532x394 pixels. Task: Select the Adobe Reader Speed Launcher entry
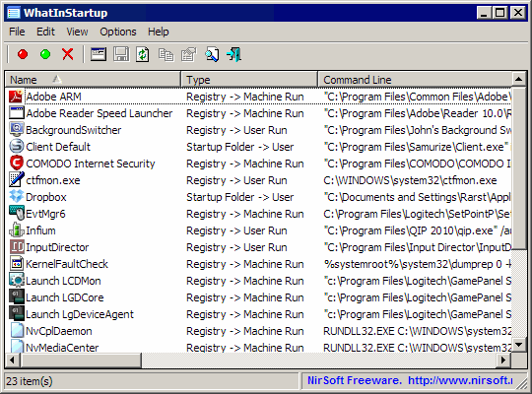[x=100, y=113]
